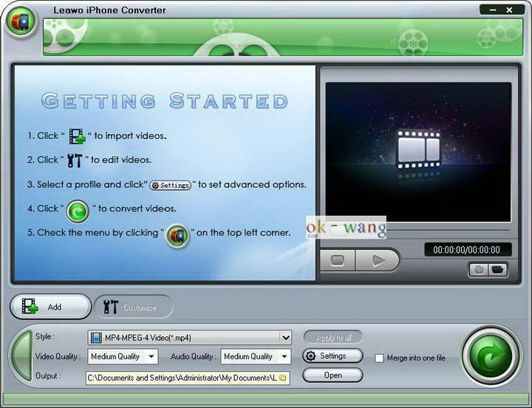Stop playback in the preview player
Screen dimensions: 532x408
tap(337, 260)
